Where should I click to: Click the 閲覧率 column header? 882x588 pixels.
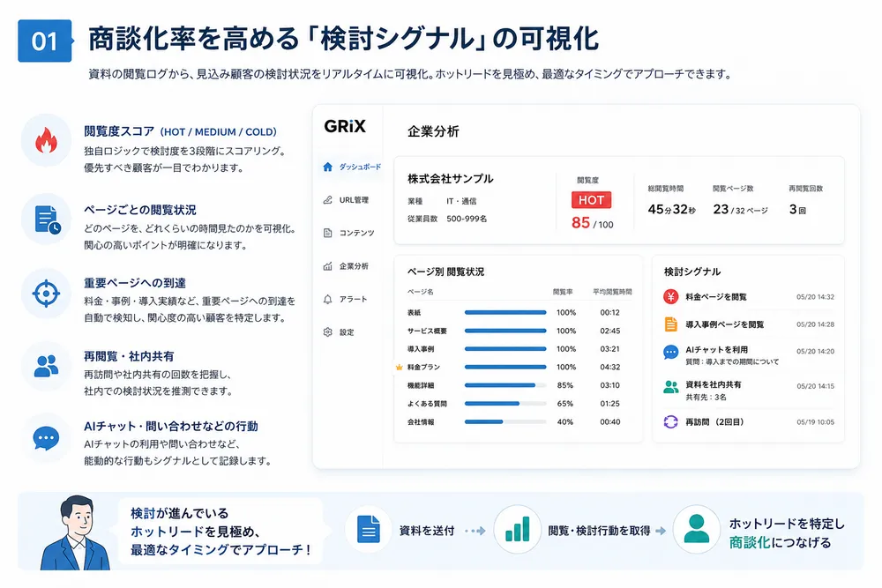[x=563, y=292]
